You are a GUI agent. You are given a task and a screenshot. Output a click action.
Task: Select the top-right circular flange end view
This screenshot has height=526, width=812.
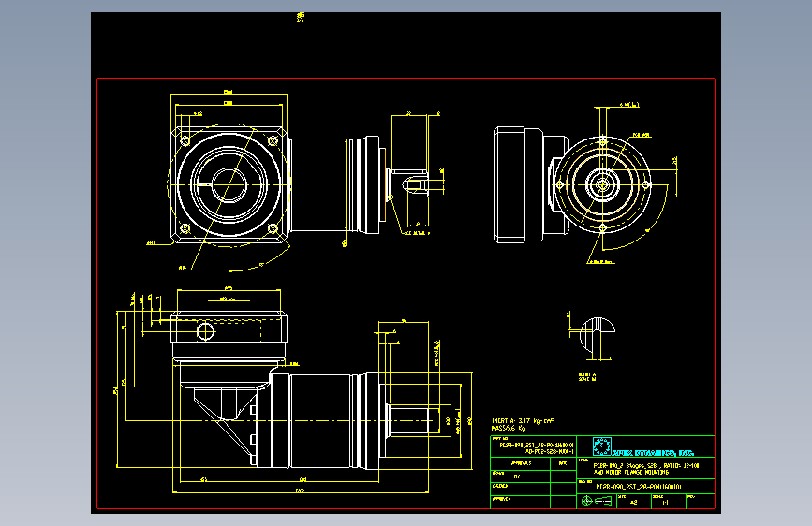point(602,184)
